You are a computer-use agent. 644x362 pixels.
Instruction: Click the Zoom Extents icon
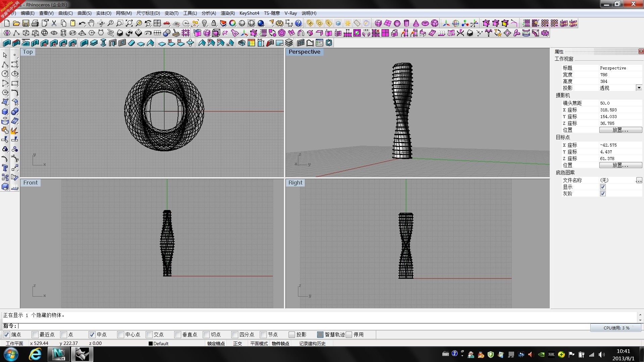tap(129, 23)
